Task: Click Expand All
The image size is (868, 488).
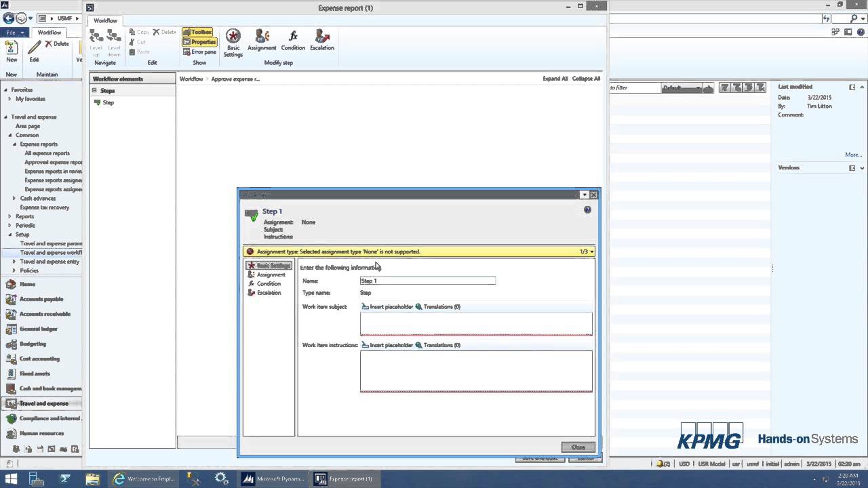Action: (x=555, y=79)
